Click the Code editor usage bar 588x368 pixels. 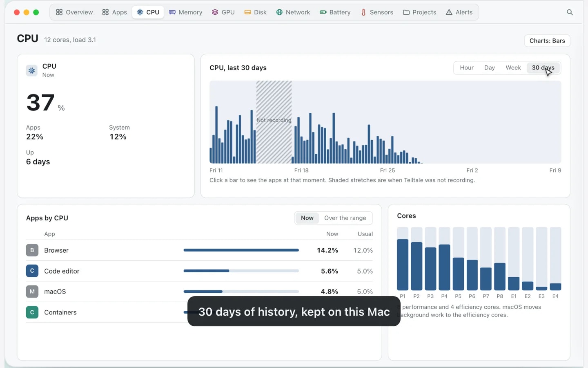241,271
